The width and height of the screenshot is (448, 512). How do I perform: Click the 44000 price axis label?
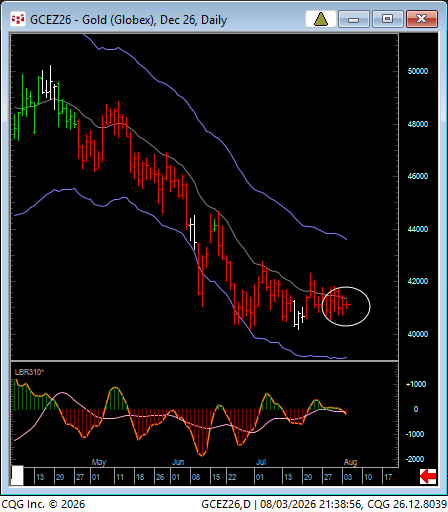418,229
